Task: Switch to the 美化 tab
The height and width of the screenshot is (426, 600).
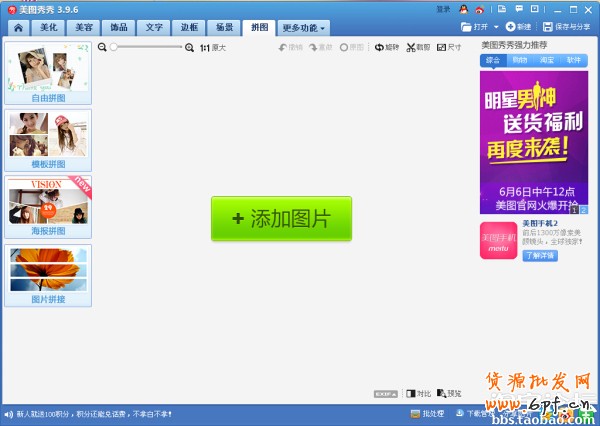Action: pos(49,27)
